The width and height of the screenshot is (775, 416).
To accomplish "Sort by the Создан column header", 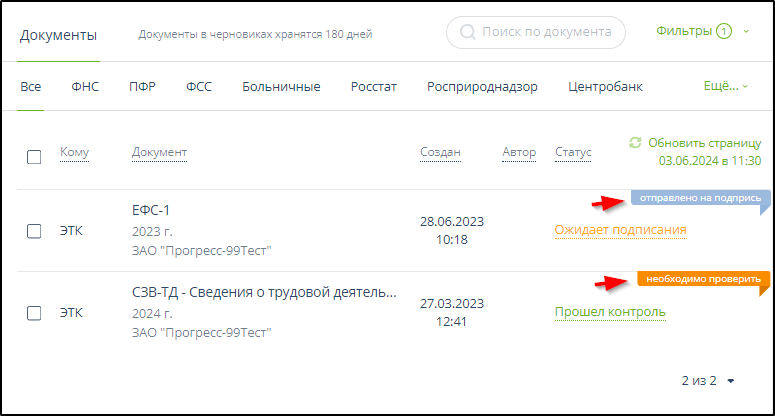I will 440,153.
